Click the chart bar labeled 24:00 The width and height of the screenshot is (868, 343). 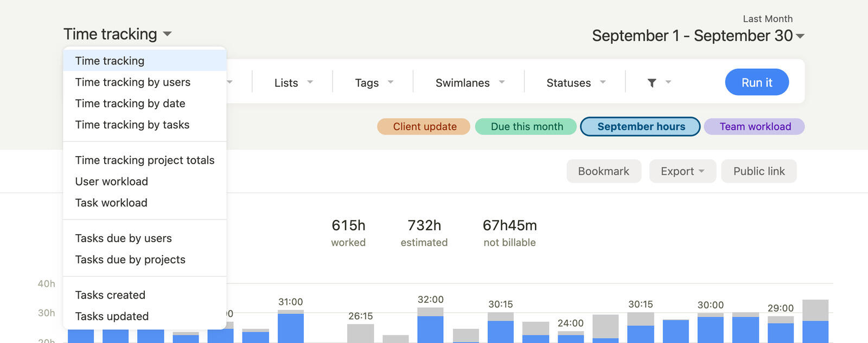(x=571, y=337)
